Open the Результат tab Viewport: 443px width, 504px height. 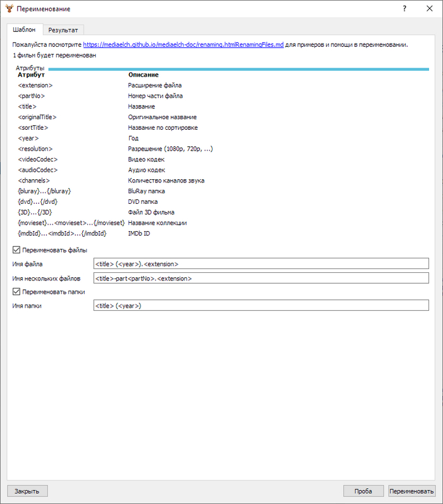[x=63, y=30]
